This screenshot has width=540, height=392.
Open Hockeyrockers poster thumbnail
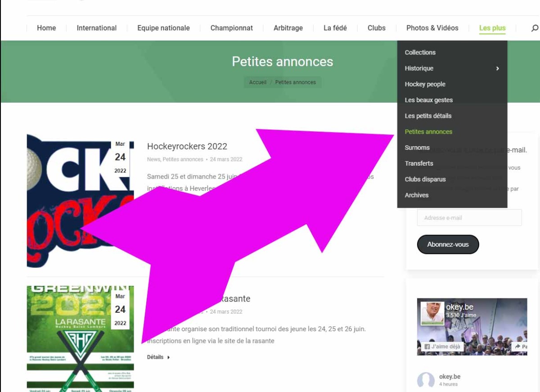click(80, 201)
